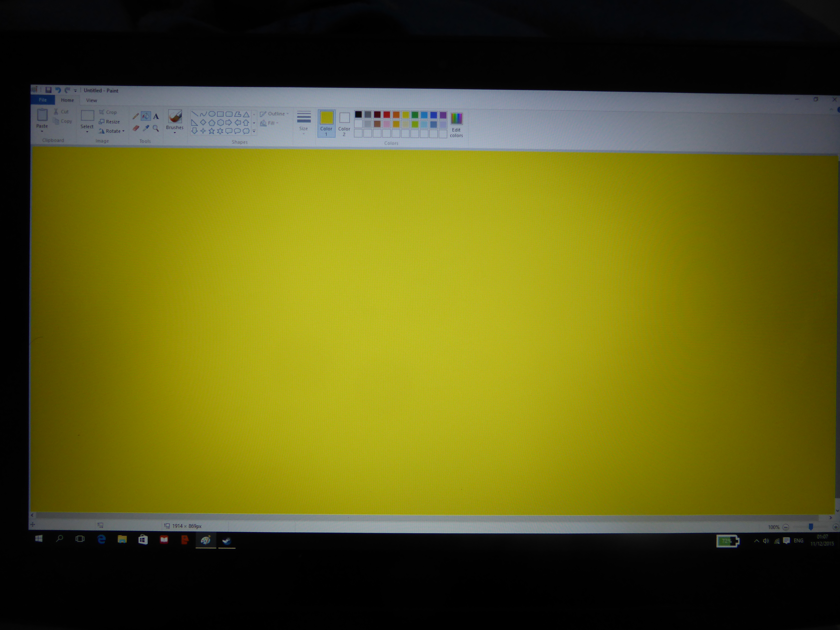
Task: Pick the purple palette swatch
Action: (443, 115)
